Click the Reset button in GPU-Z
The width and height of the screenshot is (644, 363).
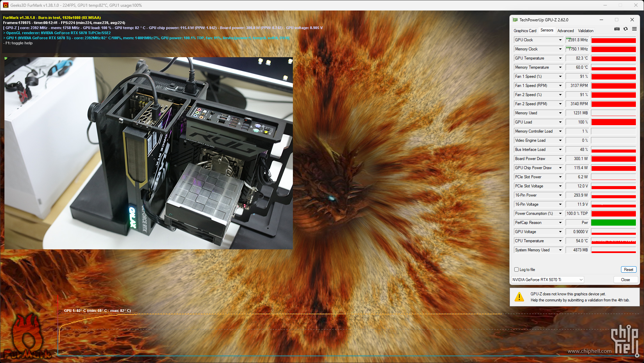628,270
